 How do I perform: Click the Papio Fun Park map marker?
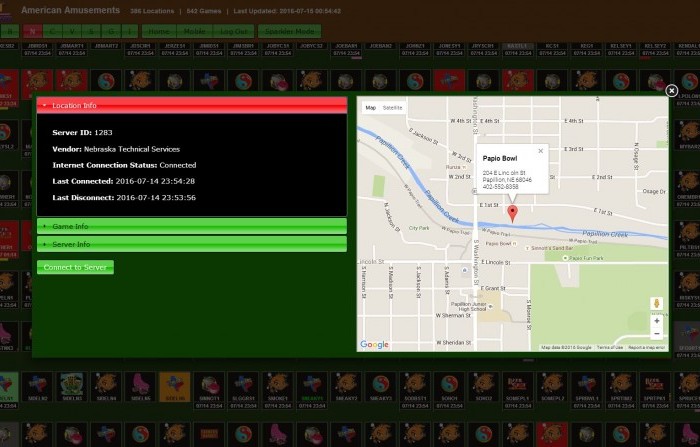(x=563, y=257)
